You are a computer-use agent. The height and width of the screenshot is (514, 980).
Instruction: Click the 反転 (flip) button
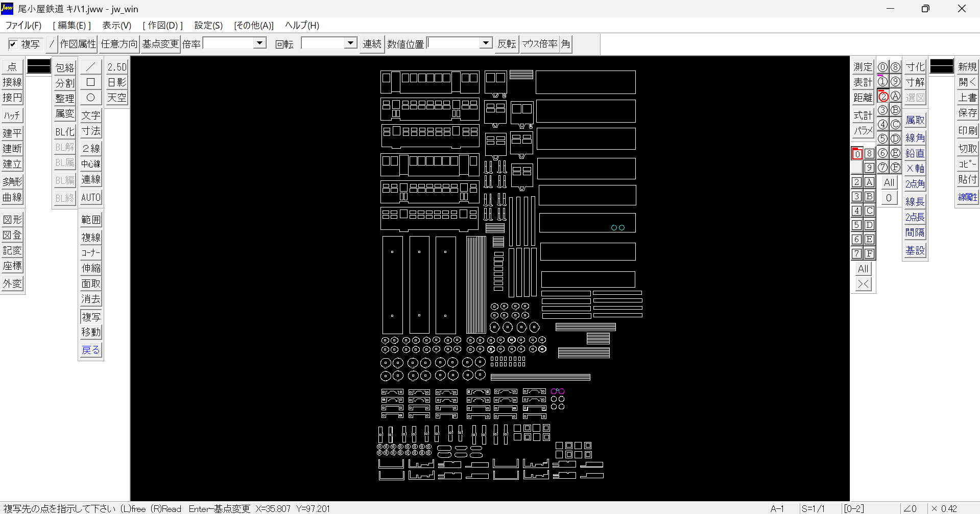click(507, 44)
